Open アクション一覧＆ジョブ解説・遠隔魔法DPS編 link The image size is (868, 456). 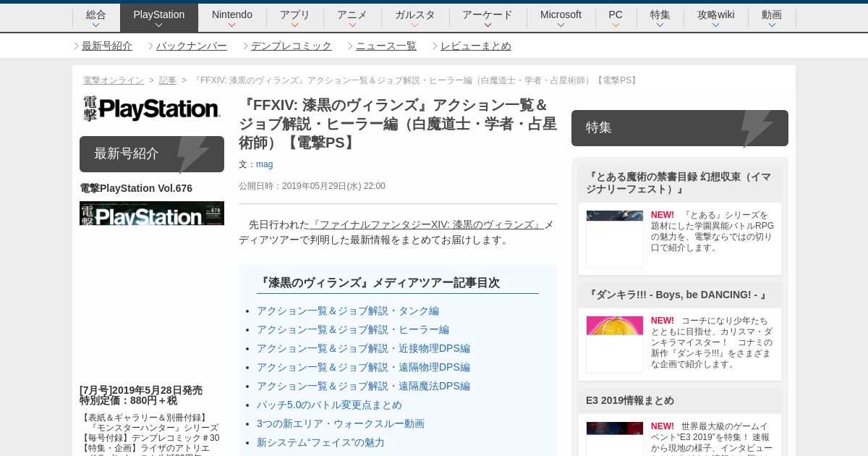(x=363, y=386)
